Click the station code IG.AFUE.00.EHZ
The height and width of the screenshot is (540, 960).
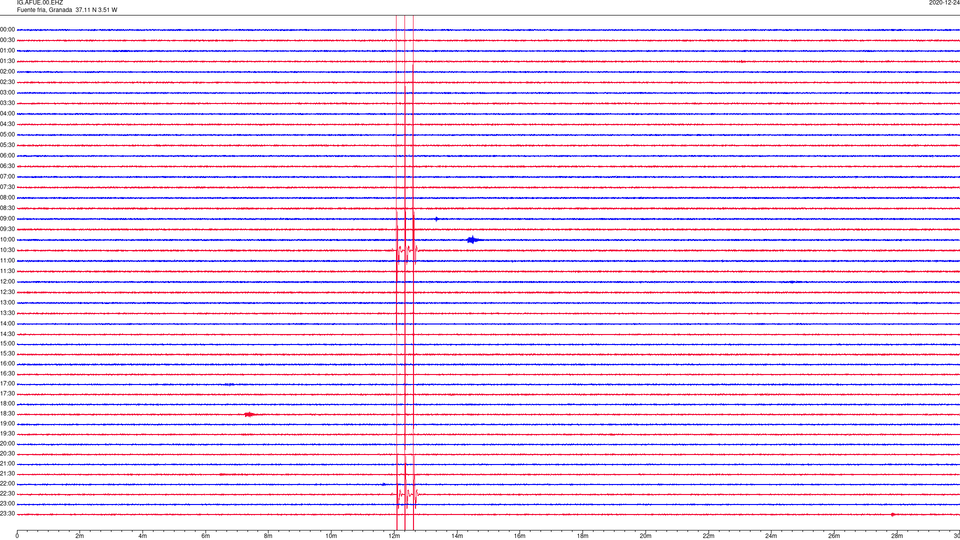(x=40, y=3)
